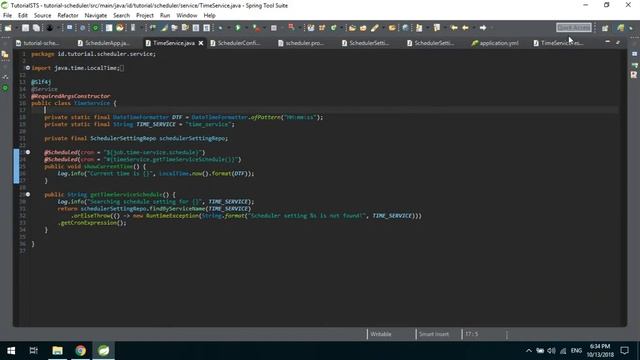Close the TimeService.java tab
This screenshot has height=360, width=640.
click(201, 43)
